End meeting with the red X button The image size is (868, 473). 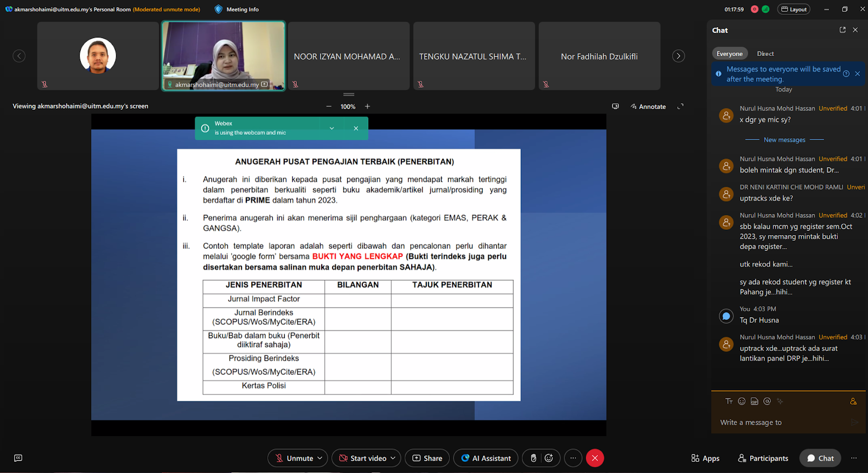coord(595,458)
